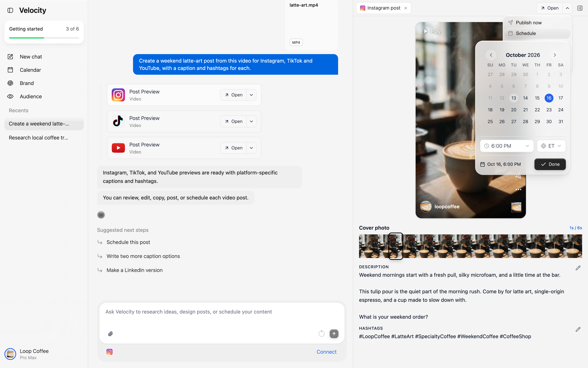Image resolution: width=588 pixels, height=368 pixels.
Task: Open recent chat Research local coffee
Action: [44, 138]
